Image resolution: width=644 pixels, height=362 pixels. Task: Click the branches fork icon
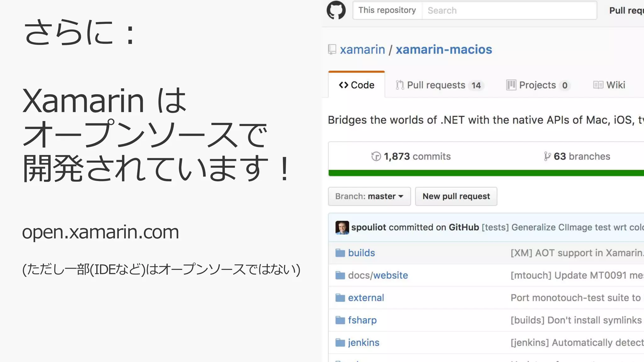pos(547,156)
